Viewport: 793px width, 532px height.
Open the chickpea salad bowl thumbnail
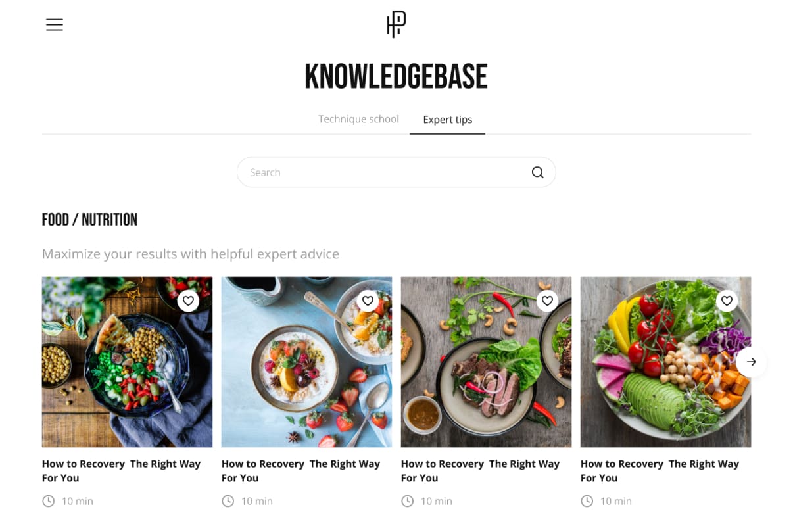pyautogui.click(x=127, y=362)
